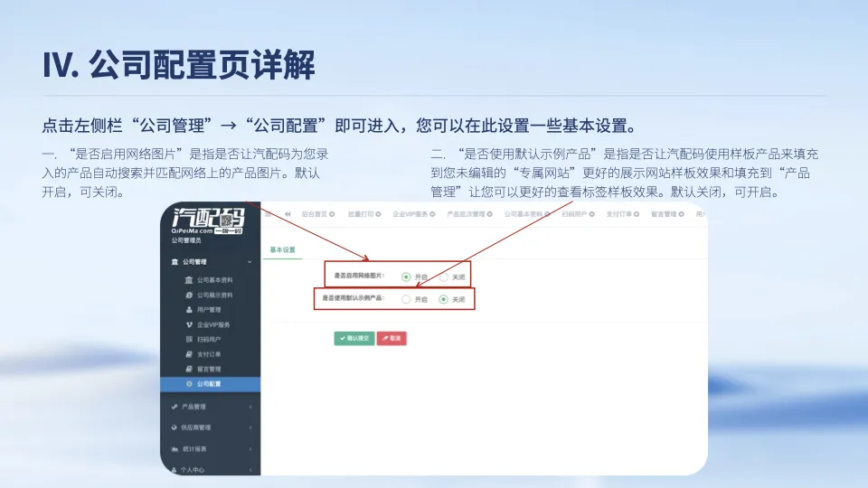The height and width of the screenshot is (488, 868).
Task: Click the person icon beside 个人中心
Action: click(175, 470)
